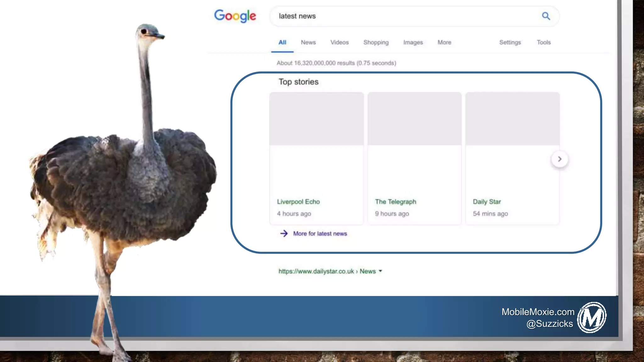This screenshot has height=362, width=644.
Task: Click the MobileMoxie M logo
Action: point(591,318)
